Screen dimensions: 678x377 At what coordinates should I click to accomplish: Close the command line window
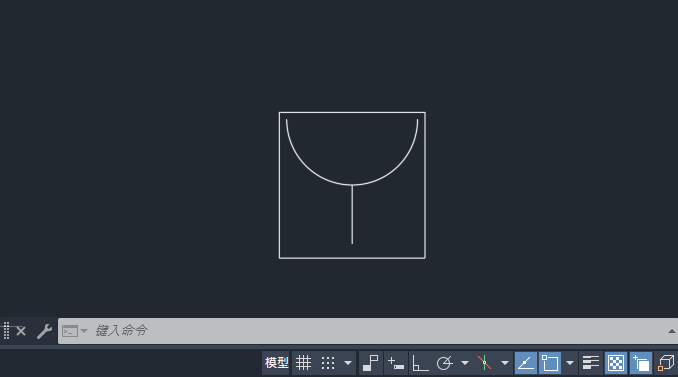tap(21, 331)
